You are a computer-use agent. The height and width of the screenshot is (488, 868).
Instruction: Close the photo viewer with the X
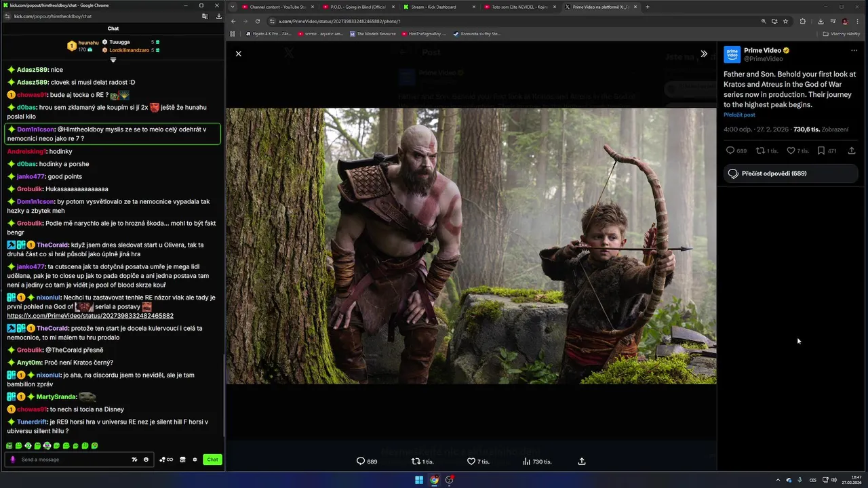click(238, 54)
